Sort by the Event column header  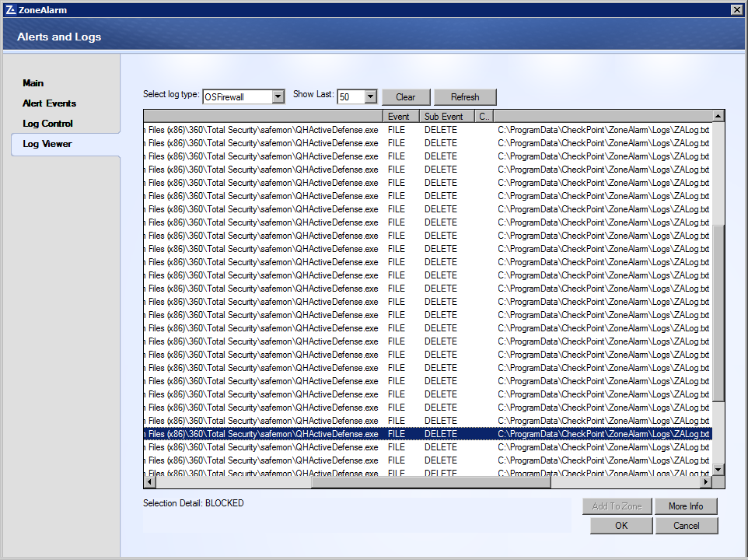click(x=400, y=117)
